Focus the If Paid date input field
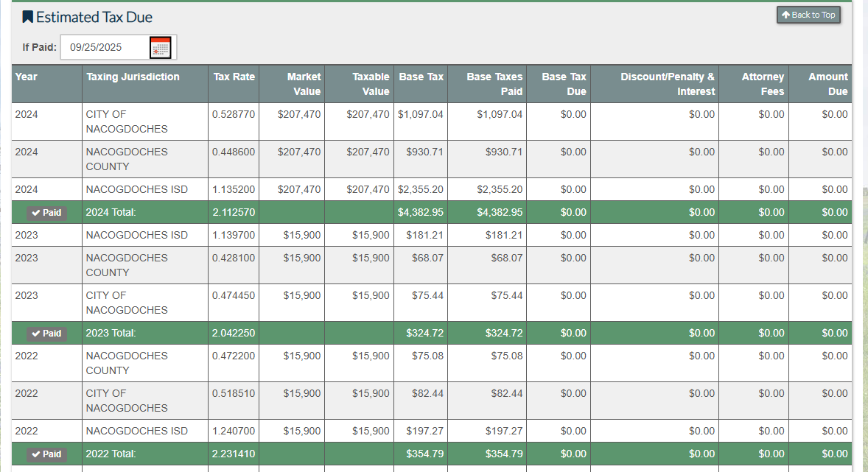Viewport: 868px width, 472px height. tap(105, 48)
